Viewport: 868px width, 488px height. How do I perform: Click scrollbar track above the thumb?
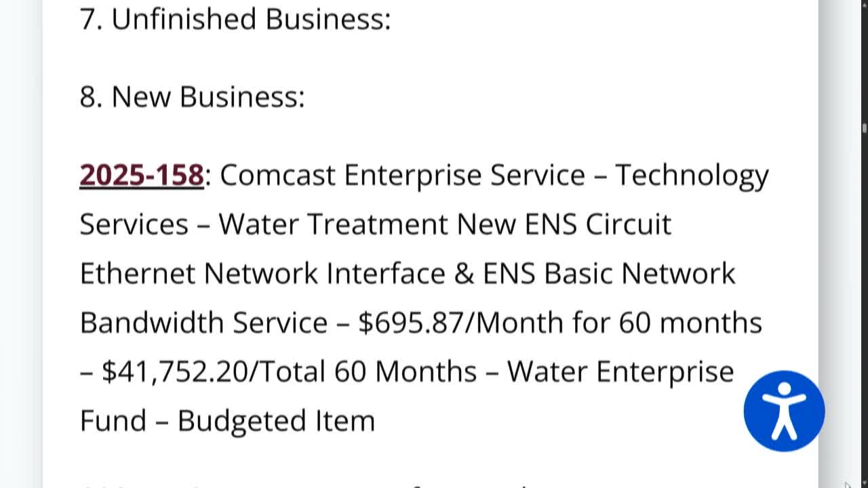[864, 61]
